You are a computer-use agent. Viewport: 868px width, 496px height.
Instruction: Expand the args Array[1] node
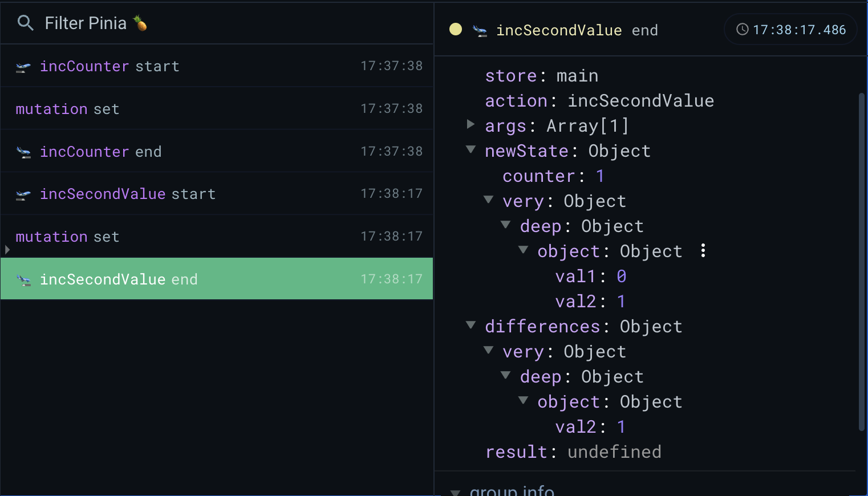[x=470, y=124]
